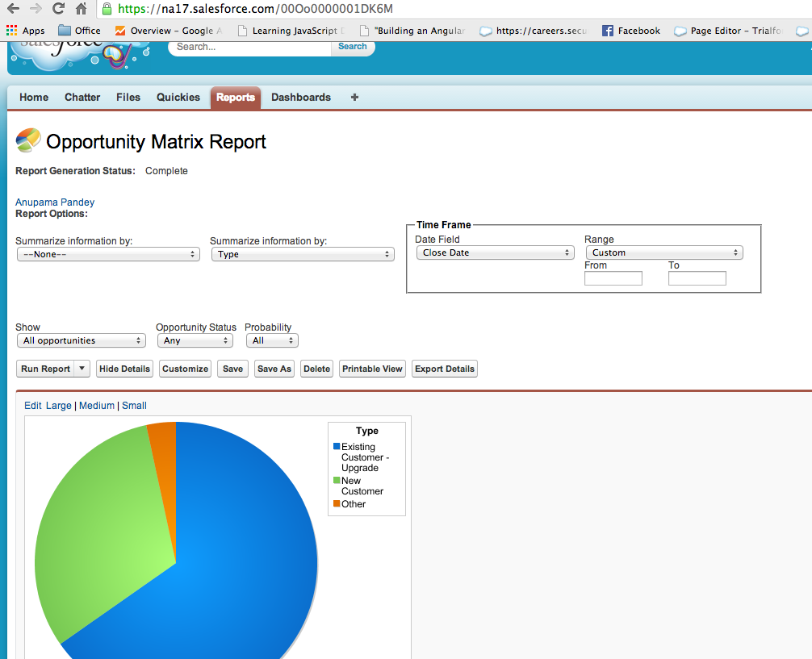Click the report pie chart icon beside title
Image resolution: width=812 pixels, height=659 pixels.
coord(28,140)
